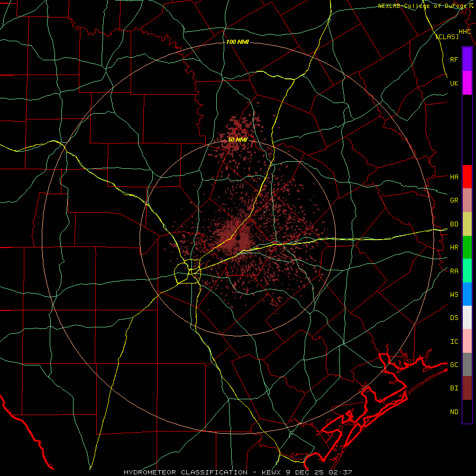Click the "BD" legend label

tap(454, 224)
